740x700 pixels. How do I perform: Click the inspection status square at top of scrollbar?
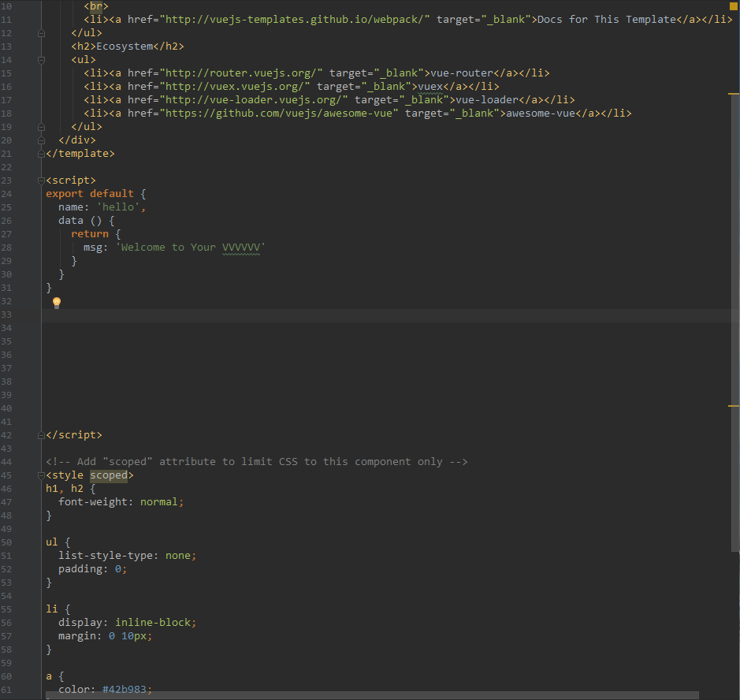(734, 6)
